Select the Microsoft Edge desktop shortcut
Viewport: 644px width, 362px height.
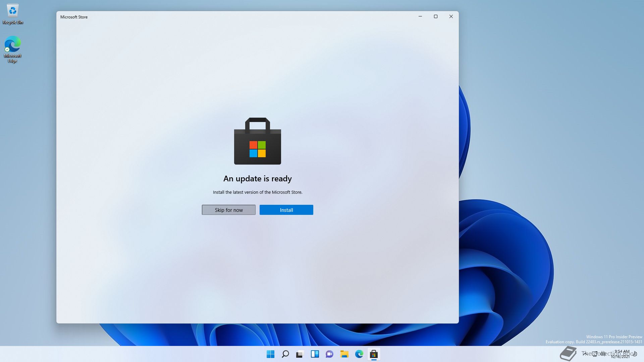[13, 49]
